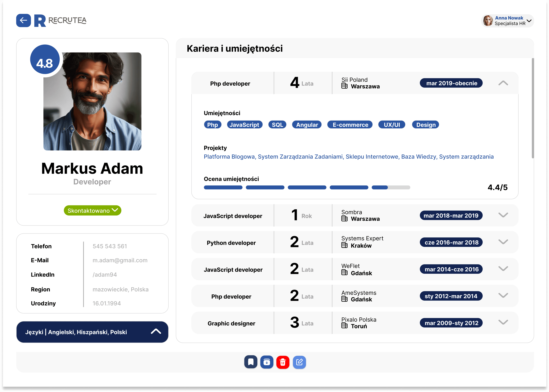549x392 pixels.
Task: Select the E-commerce skill tag
Action: click(x=350, y=125)
